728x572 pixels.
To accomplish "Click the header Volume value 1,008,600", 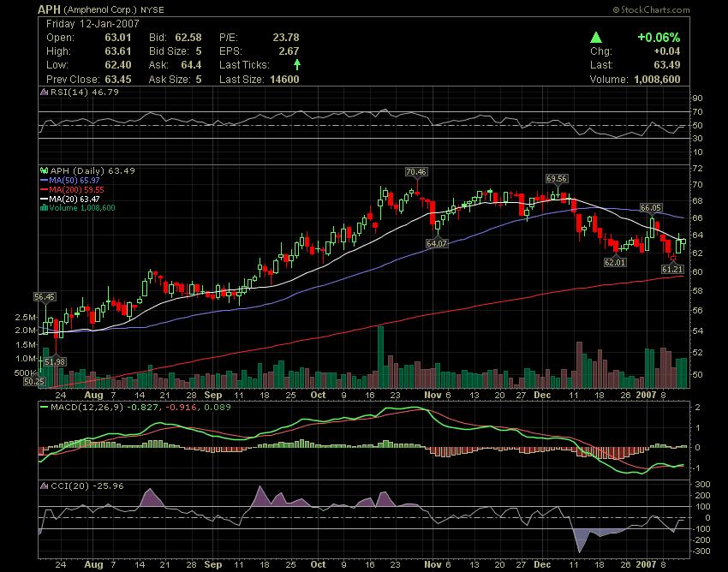I will pos(658,80).
